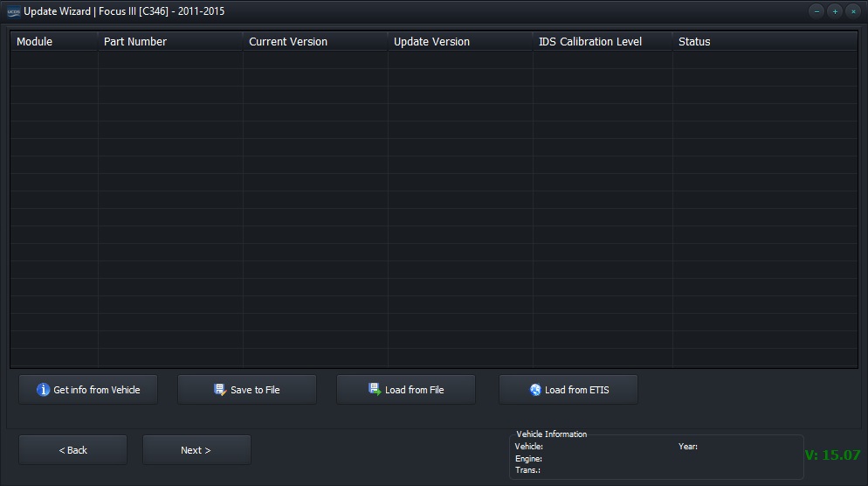Click the green V: 15.07 version label
This screenshot has width=868, height=486.
(832, 455)
